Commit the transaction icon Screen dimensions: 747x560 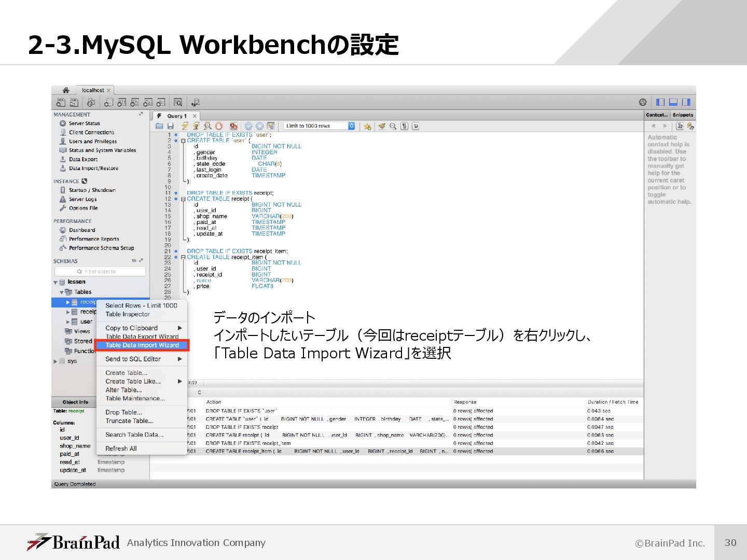pyautogui.click(x=248, y=126)
